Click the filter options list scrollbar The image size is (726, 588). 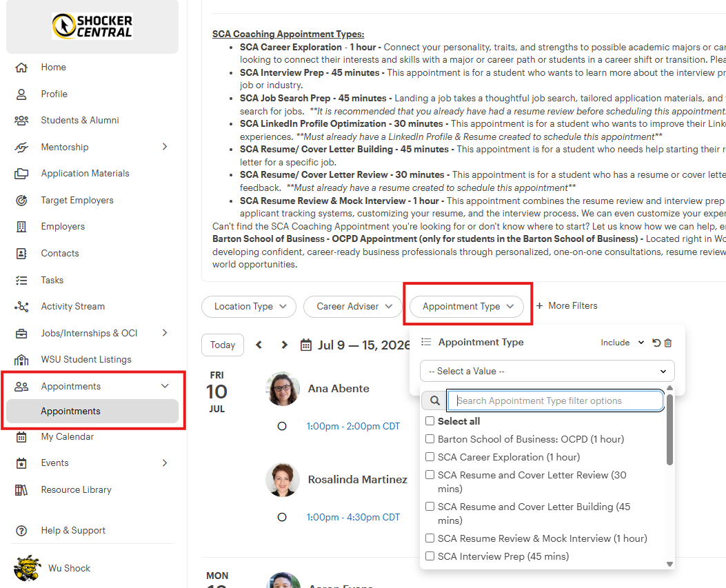tap(669, 429)
